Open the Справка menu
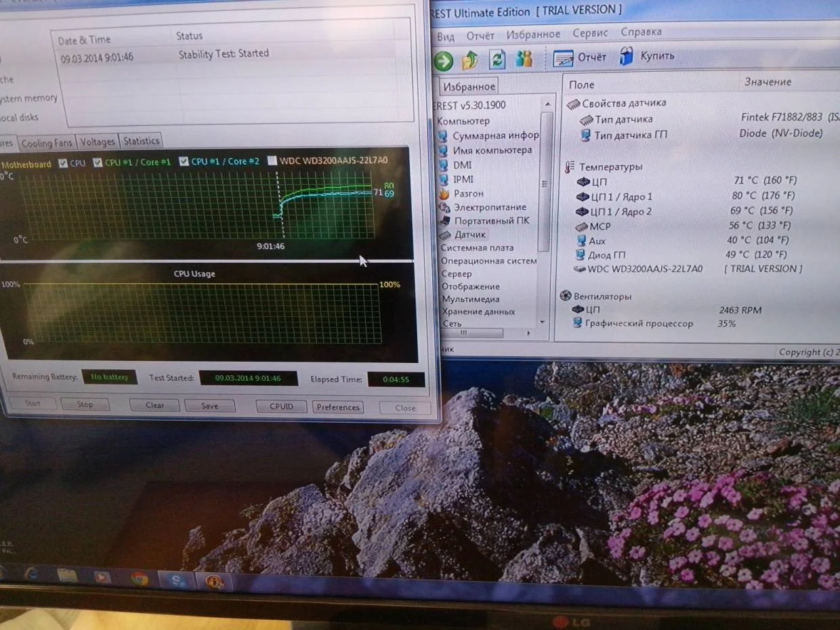Image resolution: width=840 pixels, height=630 pixels. click(x=641, y=32)
